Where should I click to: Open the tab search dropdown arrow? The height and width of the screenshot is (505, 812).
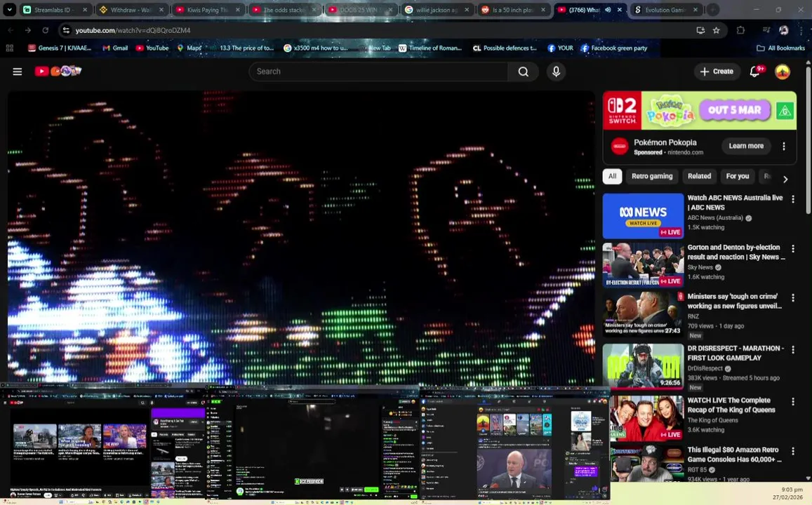(9, 9)
